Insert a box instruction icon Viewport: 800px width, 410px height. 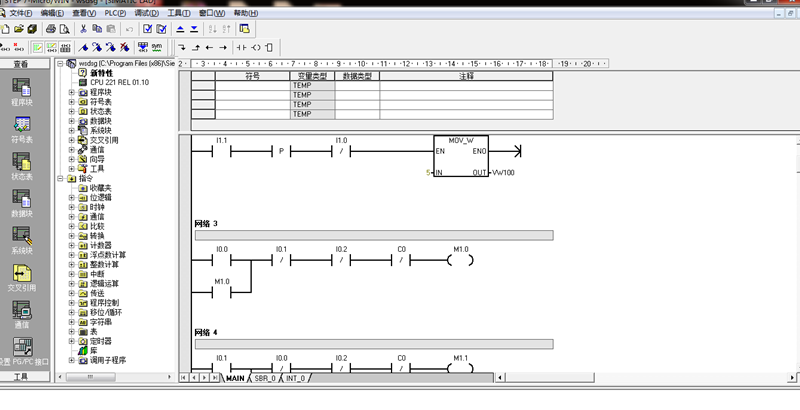pyautogui.click(x=269, y=47)
